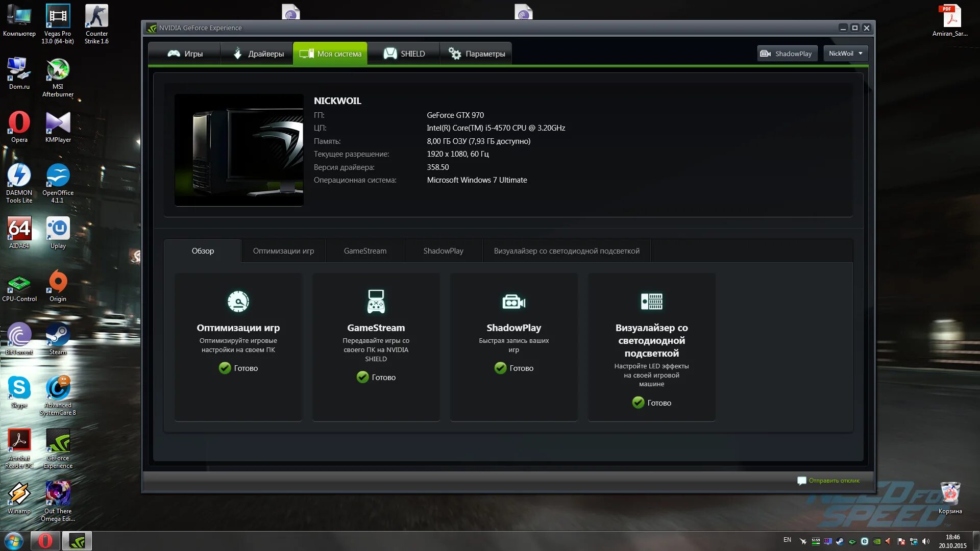This screenshot has height=551, width=980.
Task: Click the EN language indicator in tray
Action: (x=787, y=540)
